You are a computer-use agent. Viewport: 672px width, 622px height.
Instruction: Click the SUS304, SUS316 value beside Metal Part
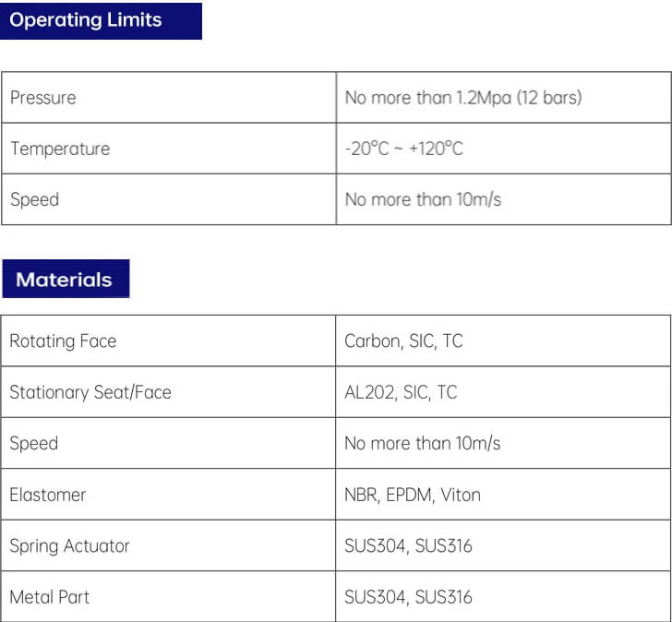408,597
